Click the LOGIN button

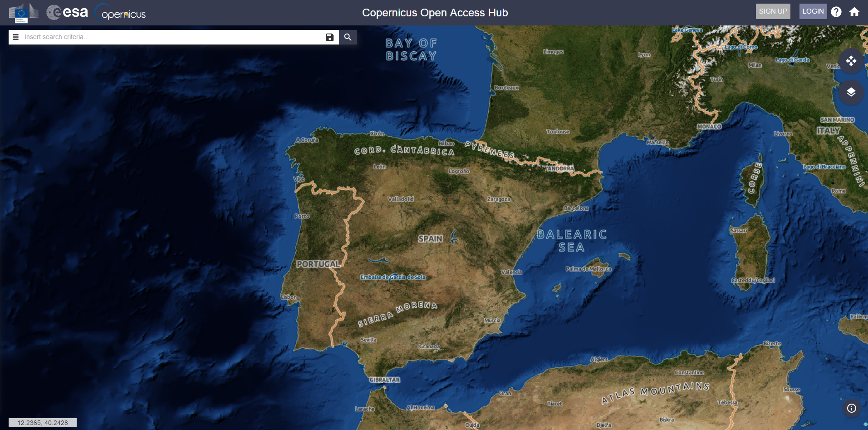[813, 11]
